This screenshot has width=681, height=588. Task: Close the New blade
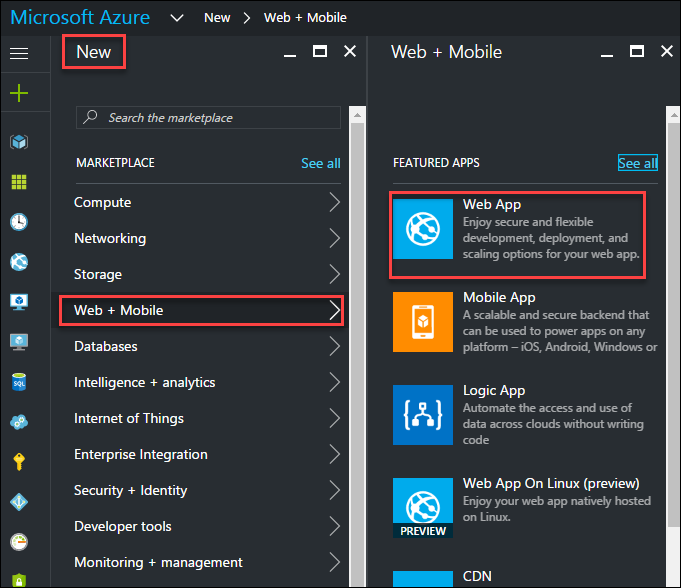[x=350, y=51]
